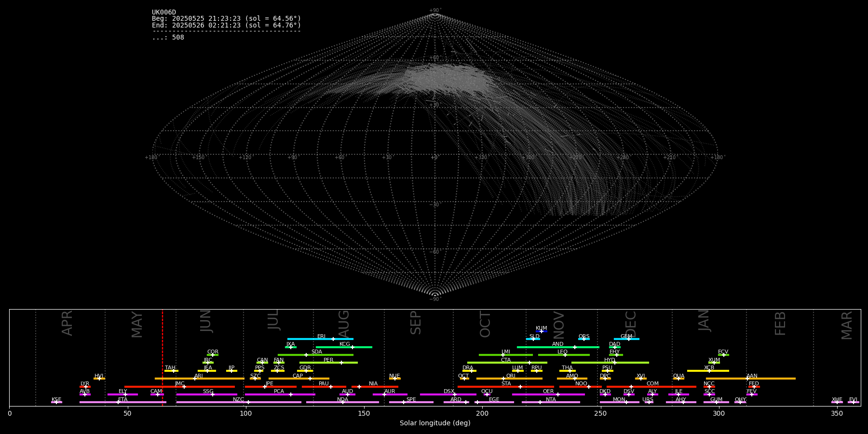868x434 pixels.
Task: Click the NDA shower label
Action: (x=342, y=400)
